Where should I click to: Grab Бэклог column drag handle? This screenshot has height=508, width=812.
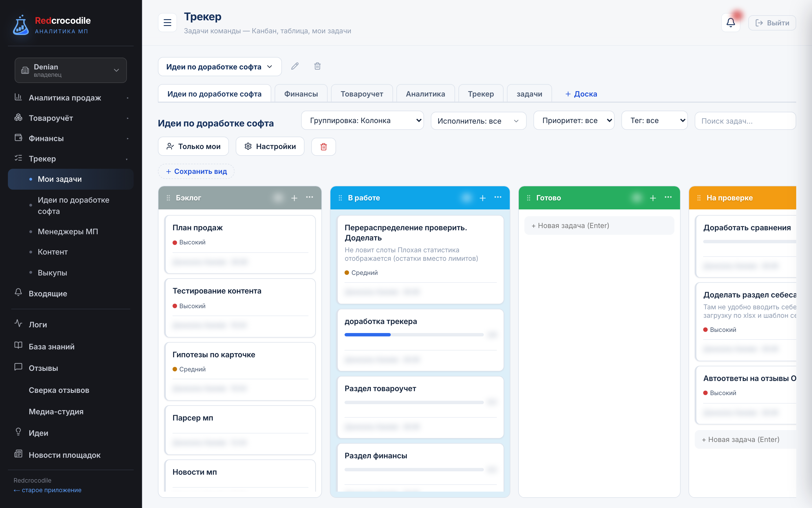[168, 198]
